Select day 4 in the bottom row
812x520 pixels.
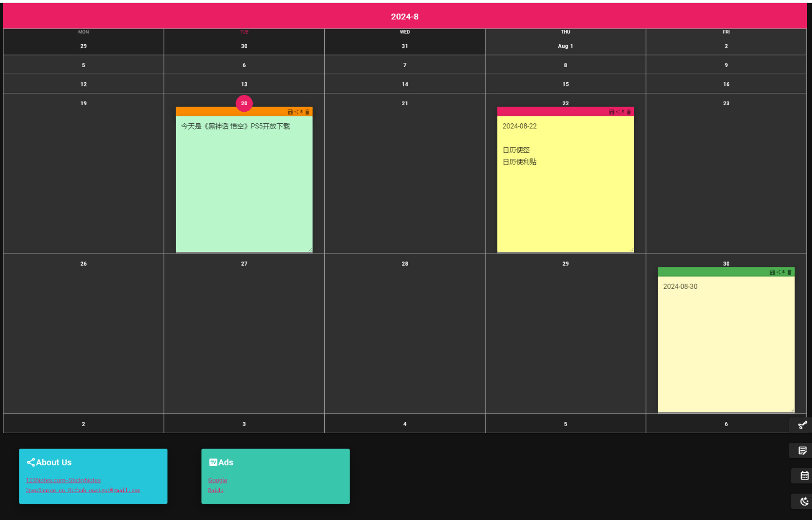coord(405,424)
